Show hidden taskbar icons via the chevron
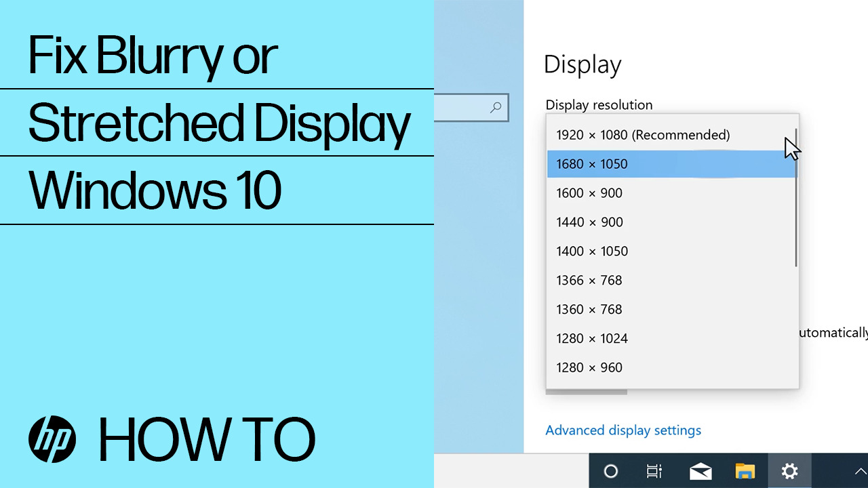Image resolution: width=868 pixels, height=488 pixels. point(860,471)
